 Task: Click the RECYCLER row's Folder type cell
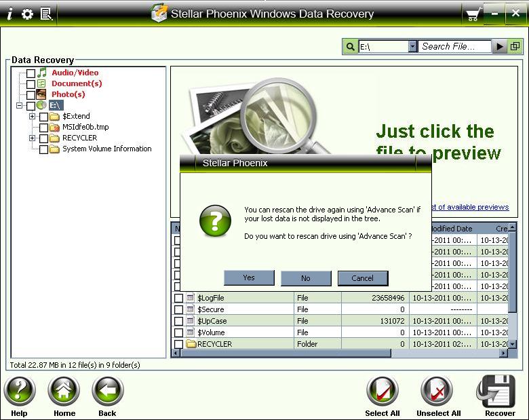[x=317, y=344]
